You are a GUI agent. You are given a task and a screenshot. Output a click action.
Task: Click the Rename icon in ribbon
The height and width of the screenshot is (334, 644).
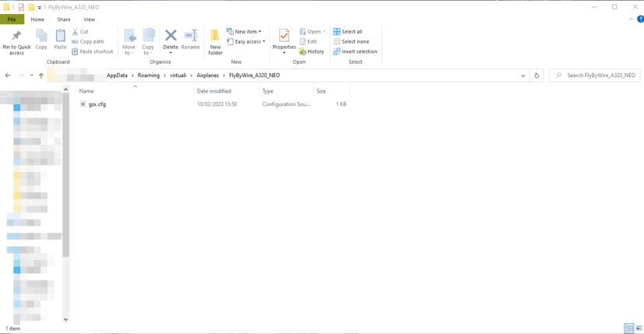(x=190, y=37)
